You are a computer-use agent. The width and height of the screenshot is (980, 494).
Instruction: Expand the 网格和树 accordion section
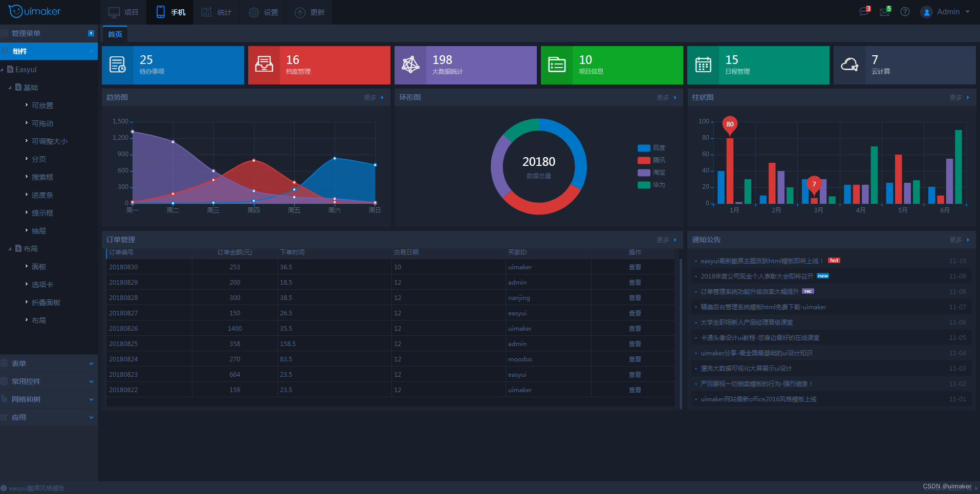[x=49, y=399]
